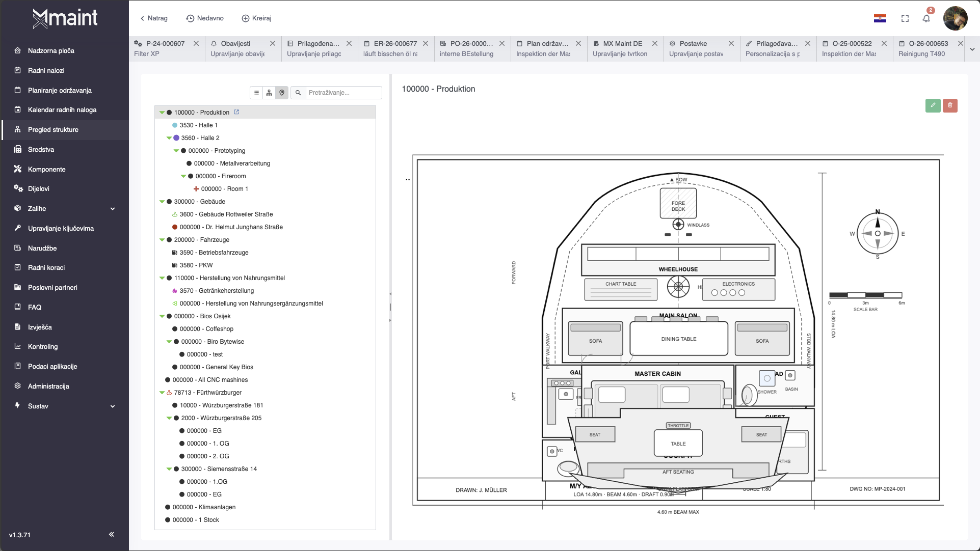Toggle fullscreen mode icon

[x=905, y=19]
